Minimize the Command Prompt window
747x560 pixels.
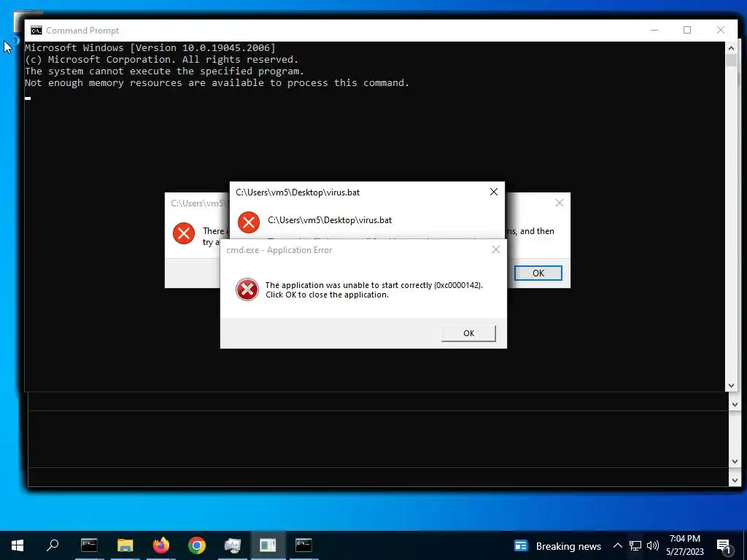click(654, 30)
